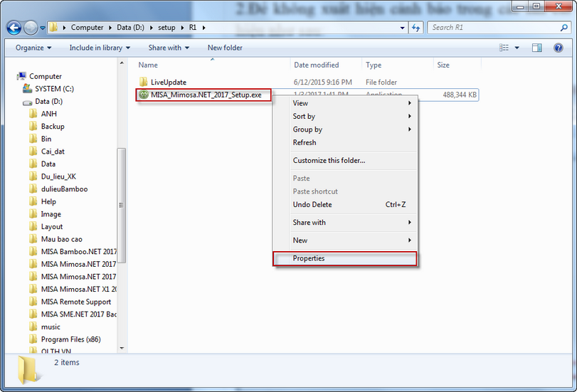577x392 pixels.
Task: Choose Undo Delete in context menu
Action: click(x=352, y=205)
